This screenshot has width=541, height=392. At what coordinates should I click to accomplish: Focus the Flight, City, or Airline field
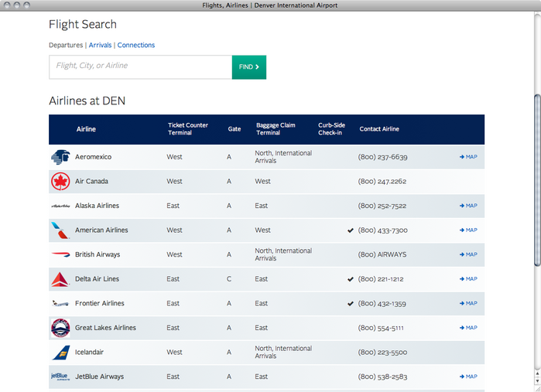pos(140,67)
